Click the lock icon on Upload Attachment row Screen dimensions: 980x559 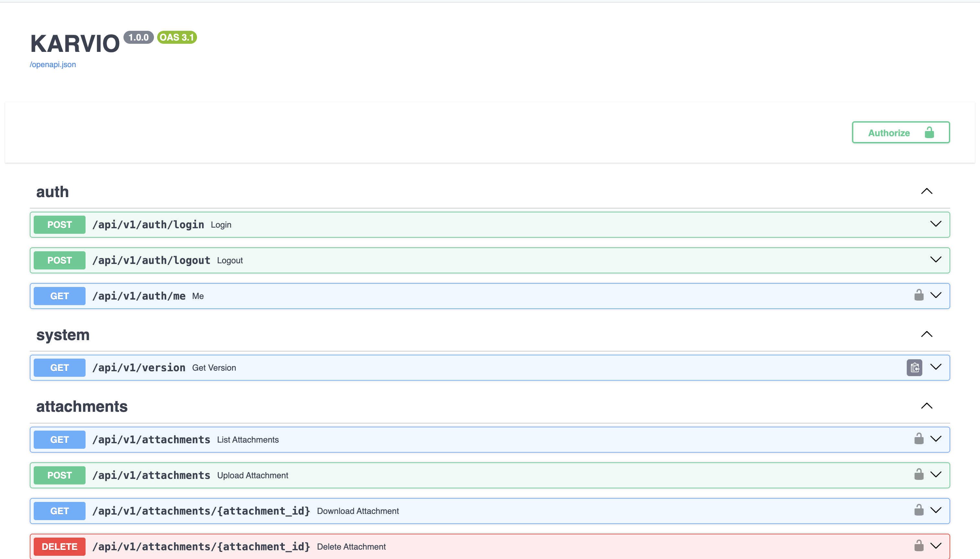[x=919, y=474]
